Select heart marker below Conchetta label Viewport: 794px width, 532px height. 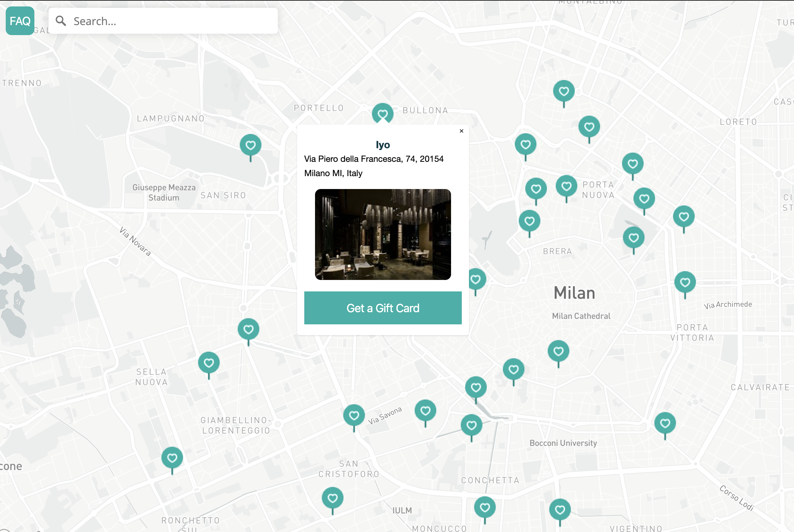coord(485,507)
